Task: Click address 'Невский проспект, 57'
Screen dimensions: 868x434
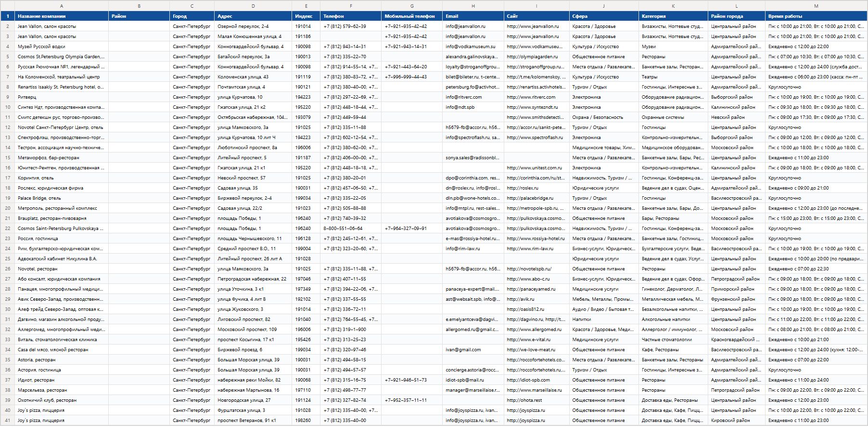Action: pyautogui.click(x=253, y=178)
